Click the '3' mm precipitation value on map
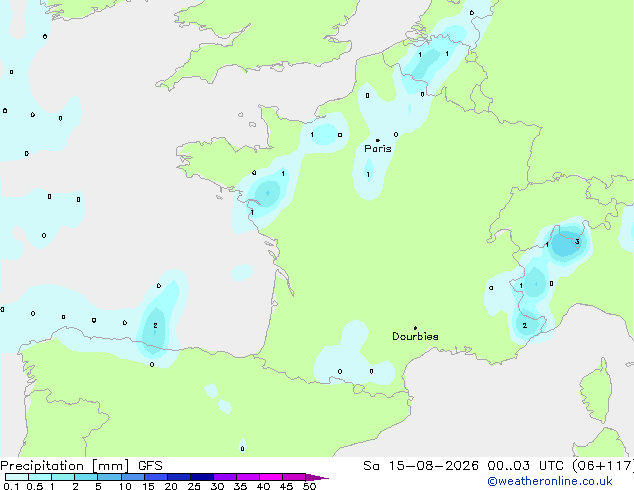This screenshot has height=490, width=634. (x=577, y=242)
